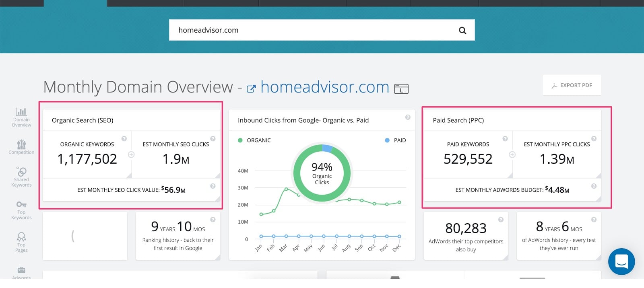The image size is (644, 288).
Task: Click arrow icon next to Paid Keywords
Action: click(x=512, y=154)
